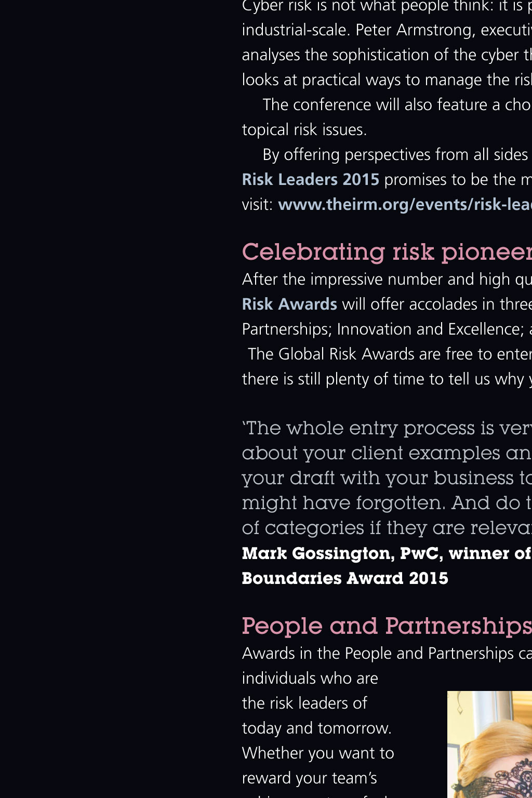Image resolution: width=532 pixels, height=798 pixels.
Task: Select the People and Partnerships heading
Action: pyautogui.click(x=387, y=627)
